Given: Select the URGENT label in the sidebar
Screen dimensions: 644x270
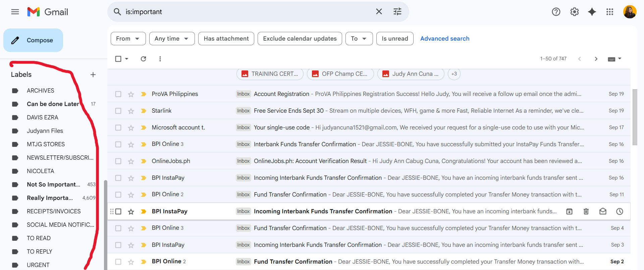Looking at the screenshot, I should point(38,265).
